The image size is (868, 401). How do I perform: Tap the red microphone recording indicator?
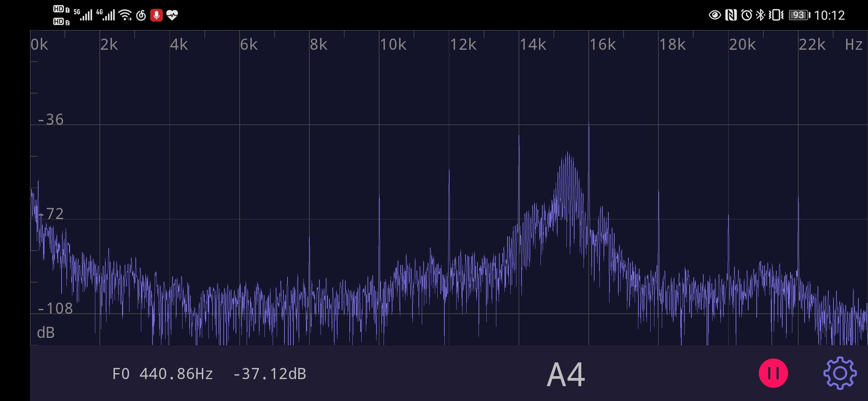(x=157, y=15)
